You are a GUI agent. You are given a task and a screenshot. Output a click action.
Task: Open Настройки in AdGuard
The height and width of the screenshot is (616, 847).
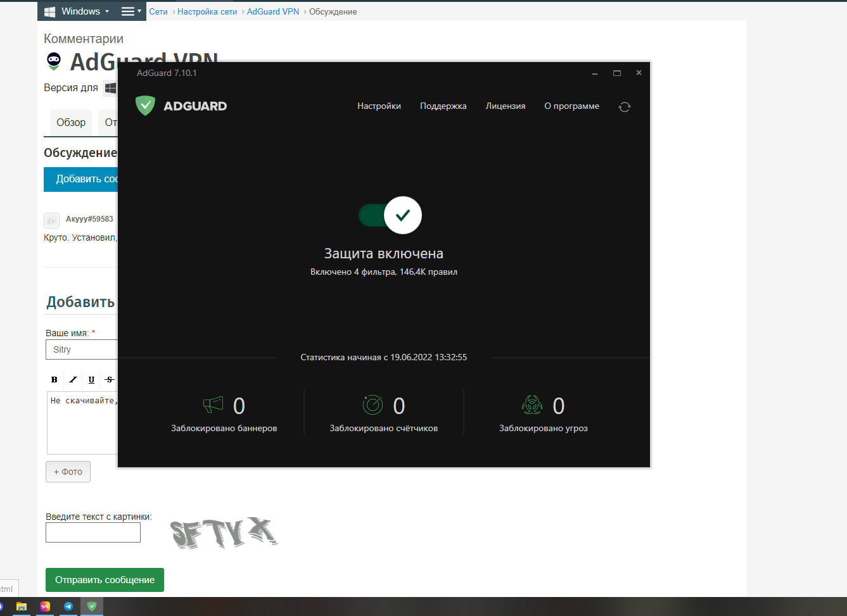coord(379,106)
